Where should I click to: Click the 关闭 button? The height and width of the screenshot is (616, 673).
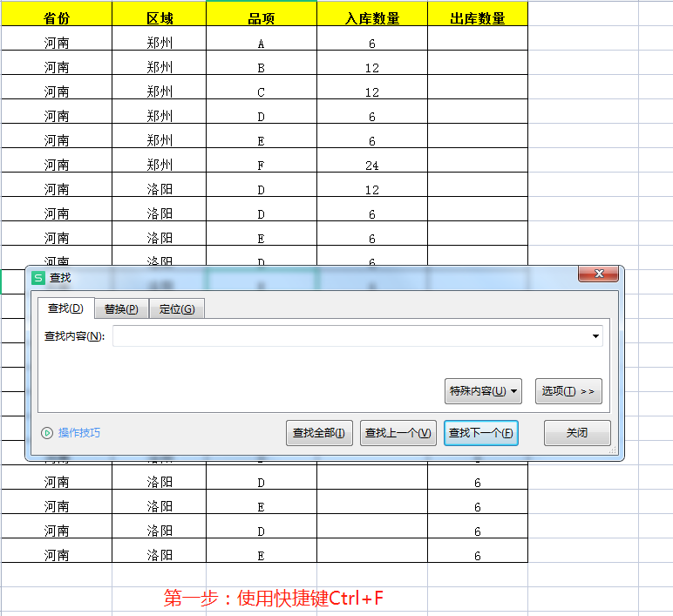click(x=577, y=433)
